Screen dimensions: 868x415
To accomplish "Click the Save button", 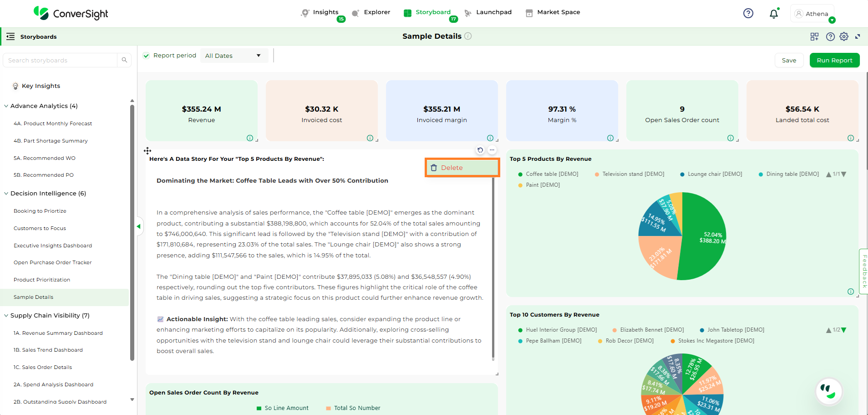I will point(789,60).
